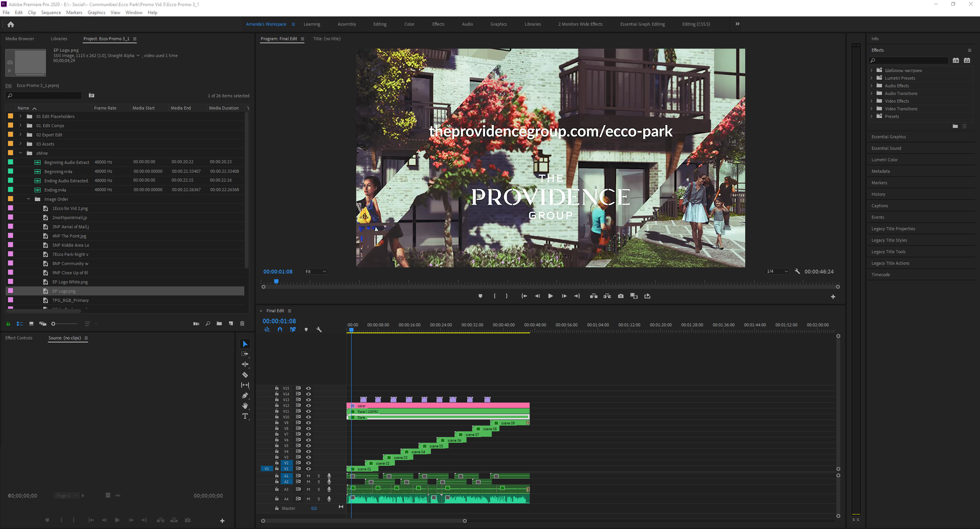Open History panel

[878, 194]
